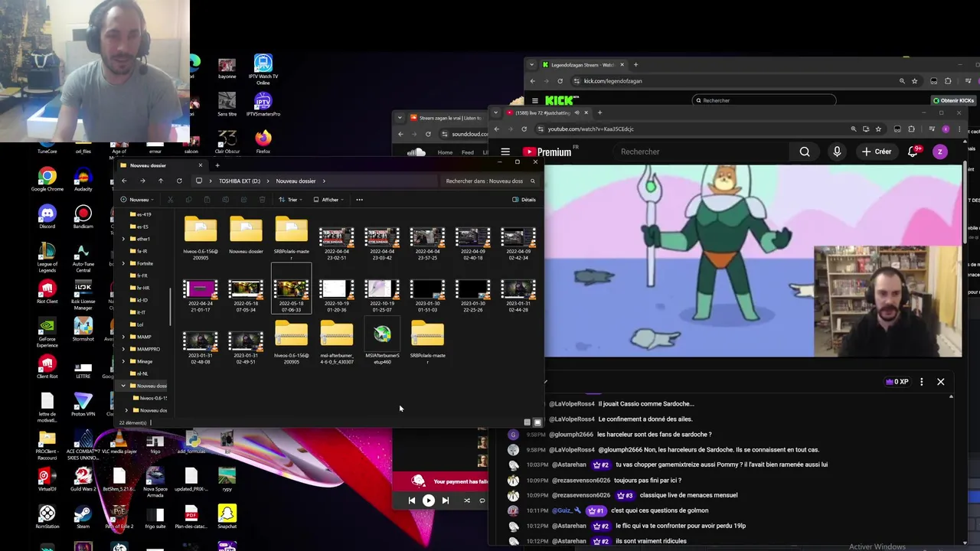The height and width of the screenshot is (551, 980).
Task: Open the Nouveau dropdown in Explorer
Action: coord(137,200)
